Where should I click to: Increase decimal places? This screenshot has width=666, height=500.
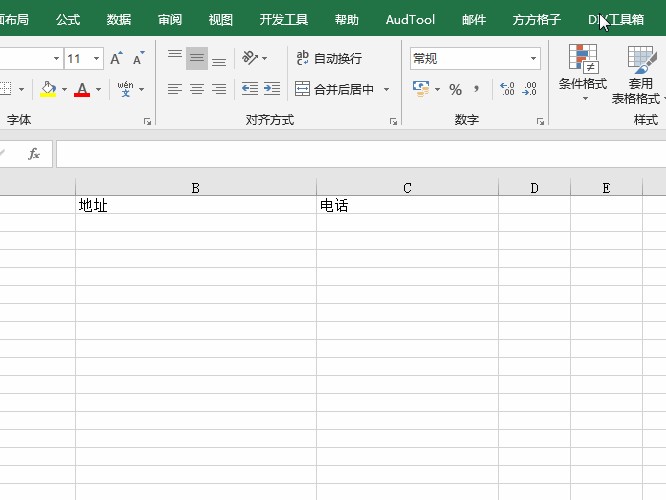tap(507, 89)
